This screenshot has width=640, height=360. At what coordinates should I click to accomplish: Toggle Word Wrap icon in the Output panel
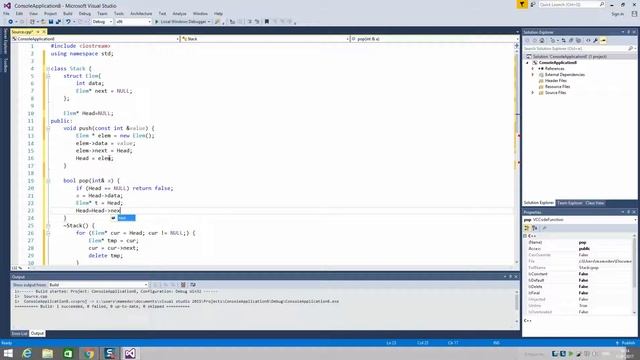193,284
